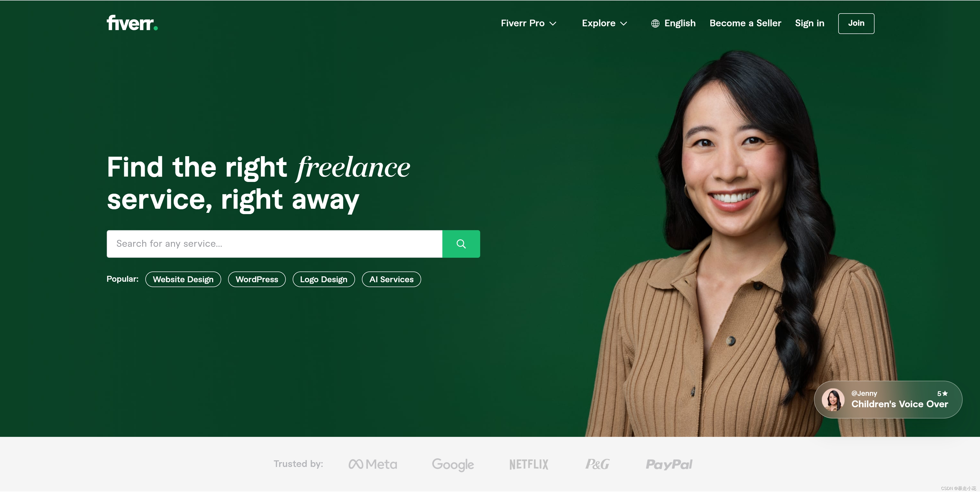Click the P&G logo
This screenshot has height=493, width=980.
(597, 464)
